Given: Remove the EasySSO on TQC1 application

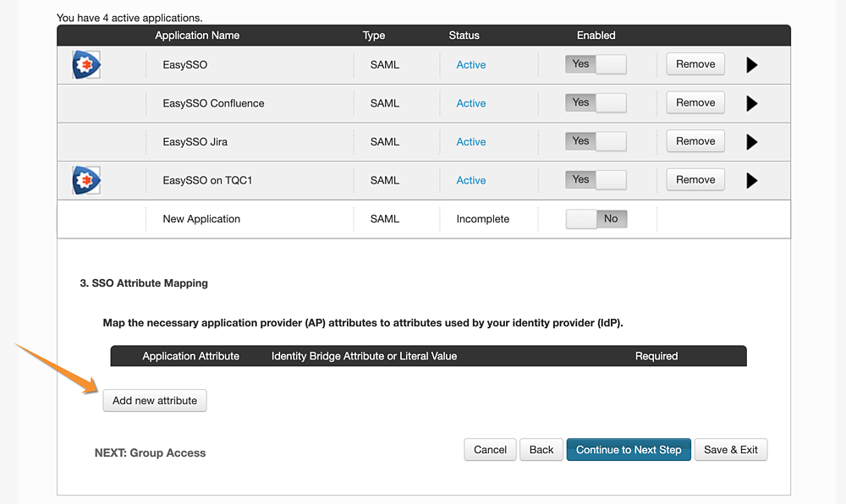Looking at the screenshot, I should [695, 179].
